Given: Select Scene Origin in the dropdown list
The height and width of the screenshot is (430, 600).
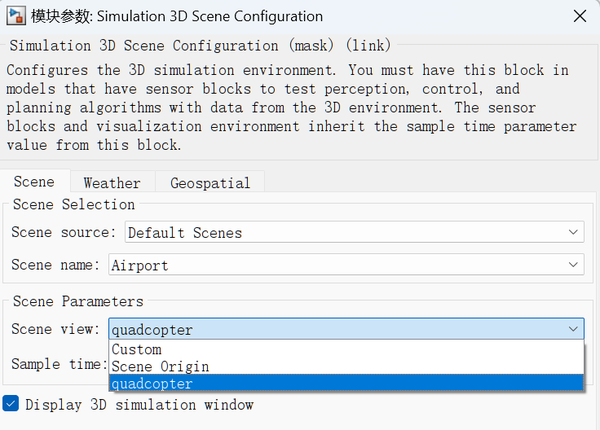Looking at the screenshot, I should point(161,367).
